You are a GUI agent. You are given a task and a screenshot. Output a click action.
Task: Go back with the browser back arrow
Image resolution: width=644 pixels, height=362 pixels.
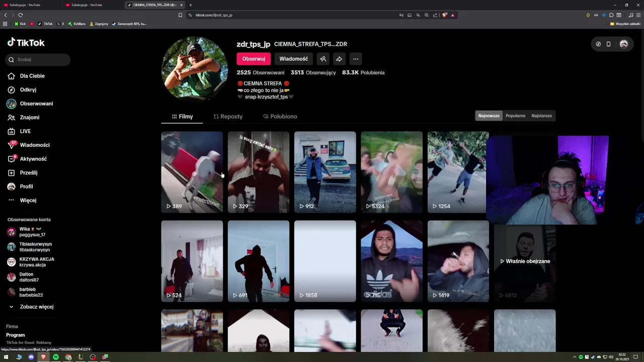(x=6, y=15)
